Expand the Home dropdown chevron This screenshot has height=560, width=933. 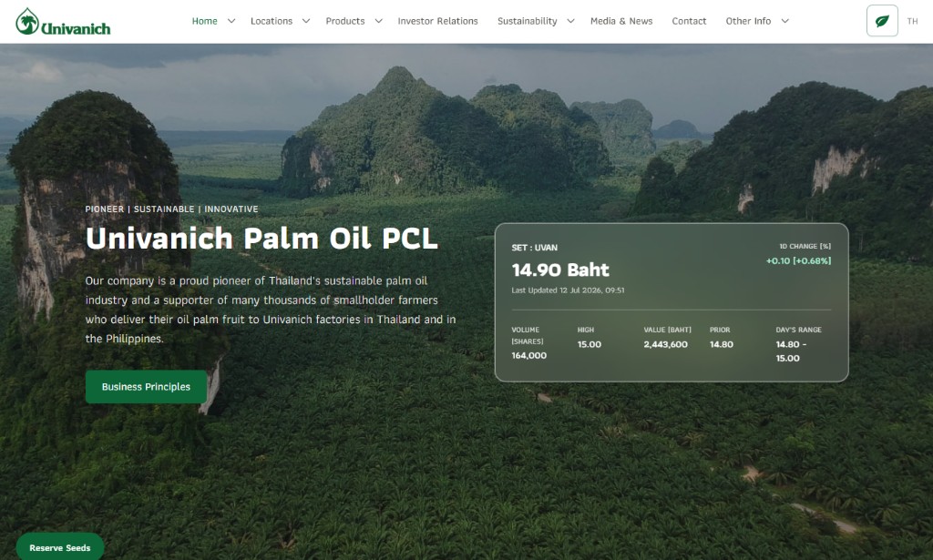(x=231, y=22)
